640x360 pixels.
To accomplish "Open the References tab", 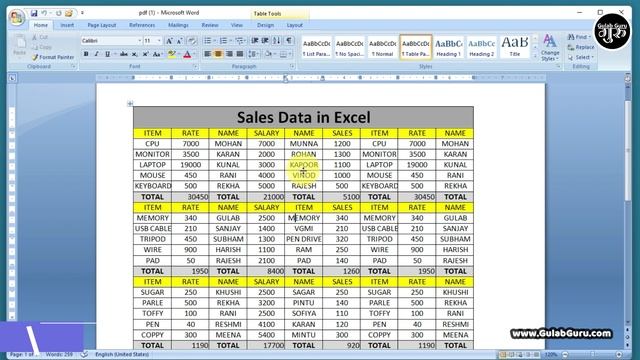I will [142, 25].
